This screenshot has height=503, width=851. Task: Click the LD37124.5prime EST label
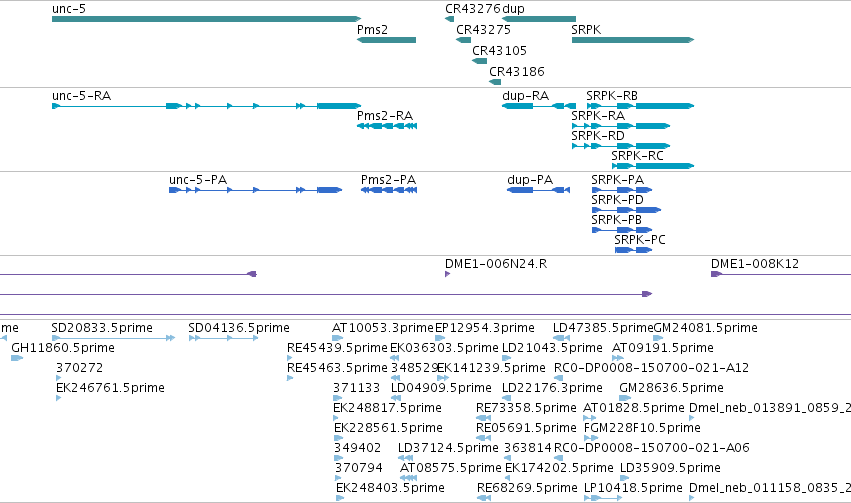(x=448, y=448)
